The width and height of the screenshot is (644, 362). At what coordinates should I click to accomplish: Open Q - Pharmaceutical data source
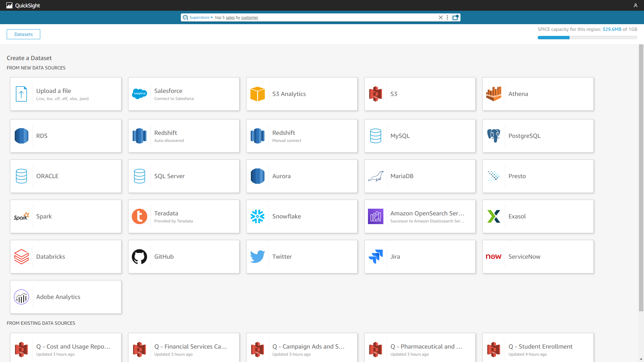[420, 348]
